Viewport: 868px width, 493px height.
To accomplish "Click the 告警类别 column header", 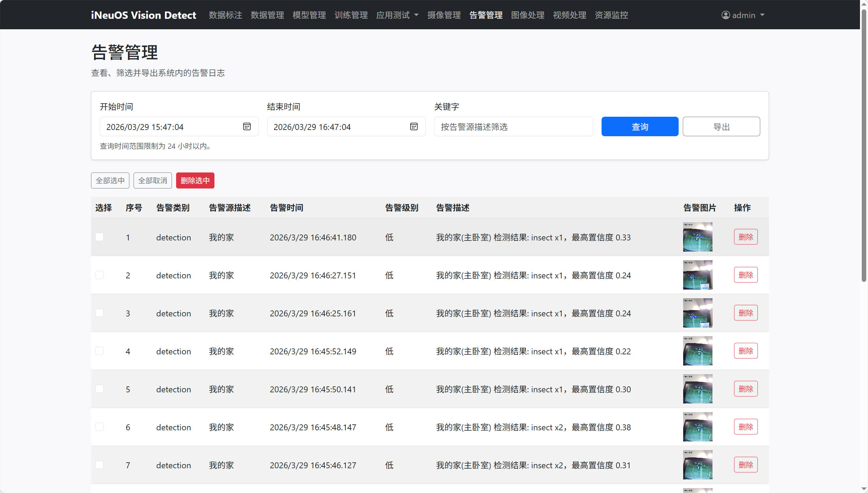I will coord(173,208).
